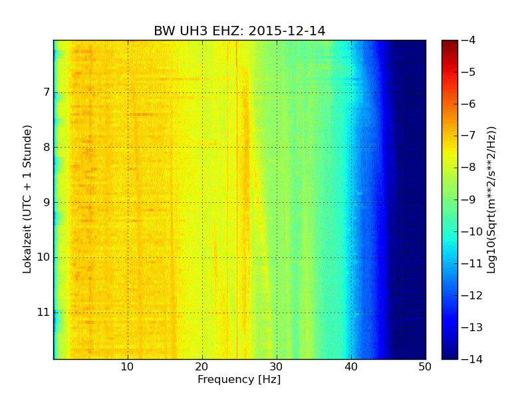Click the y-axis tick label 7
Viewport: 532px width, 399px height.
(47, 92)
